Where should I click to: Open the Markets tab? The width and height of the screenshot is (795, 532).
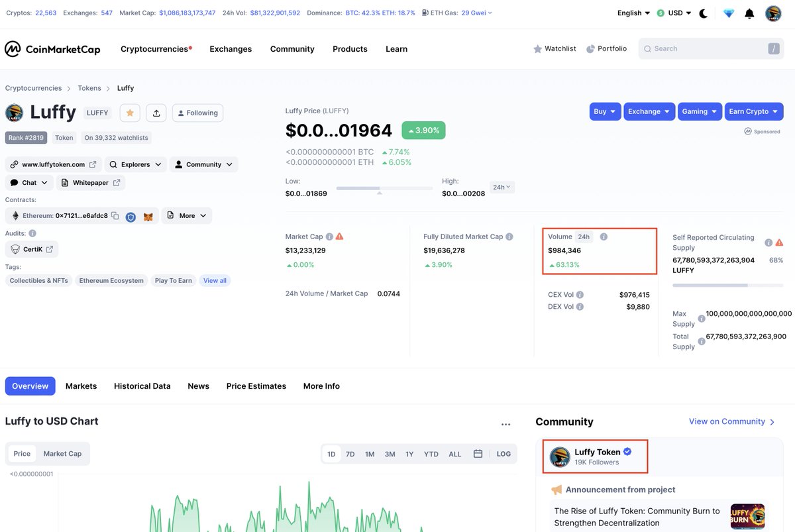point(81,386)
